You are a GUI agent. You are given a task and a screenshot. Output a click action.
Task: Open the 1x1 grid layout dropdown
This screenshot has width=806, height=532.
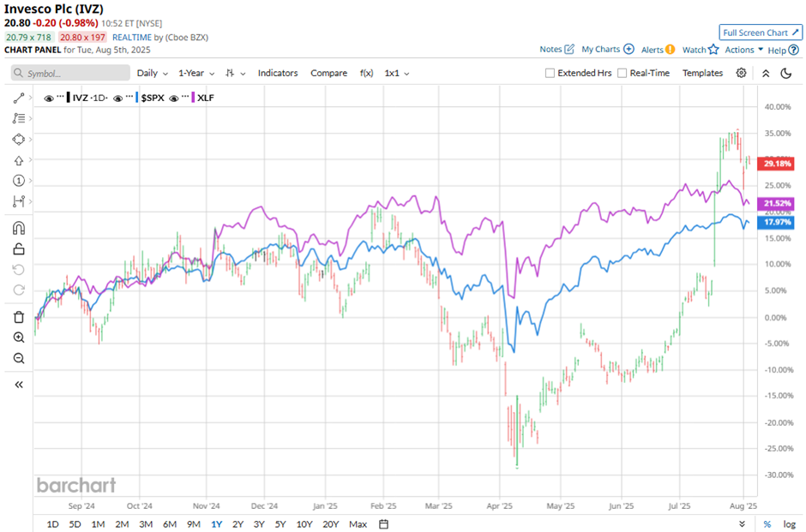tap(396, 73)
